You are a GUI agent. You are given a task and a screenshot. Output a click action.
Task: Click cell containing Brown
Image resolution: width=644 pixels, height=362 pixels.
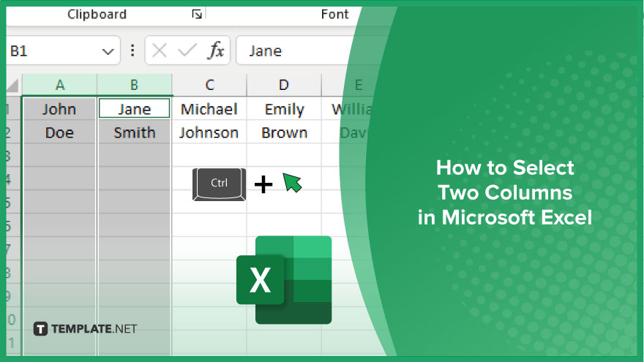pos(284,132)
